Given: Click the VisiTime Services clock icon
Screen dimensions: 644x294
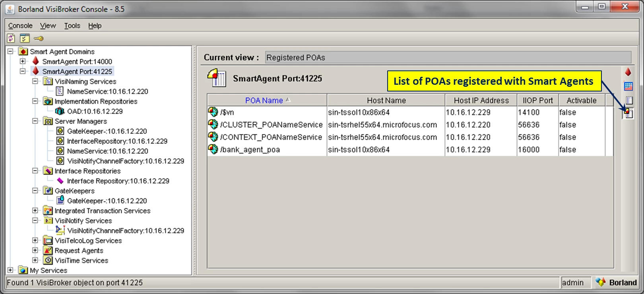Looking at the screenshot, I should click(48, 260).
